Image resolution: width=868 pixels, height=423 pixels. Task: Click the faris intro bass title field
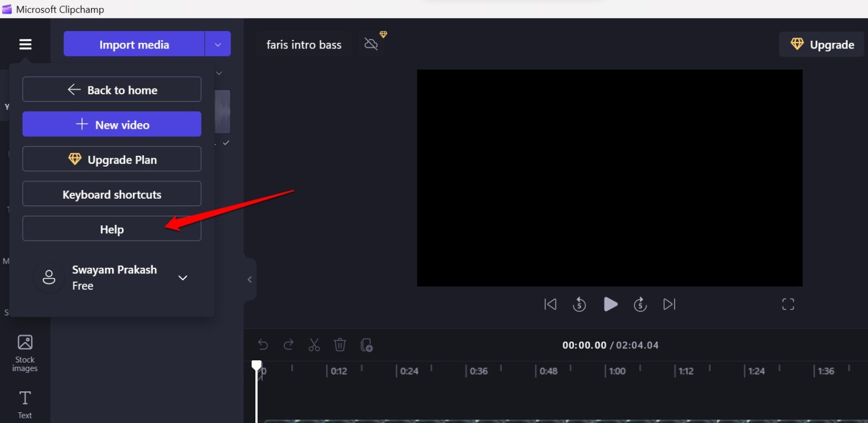(304, 44)
